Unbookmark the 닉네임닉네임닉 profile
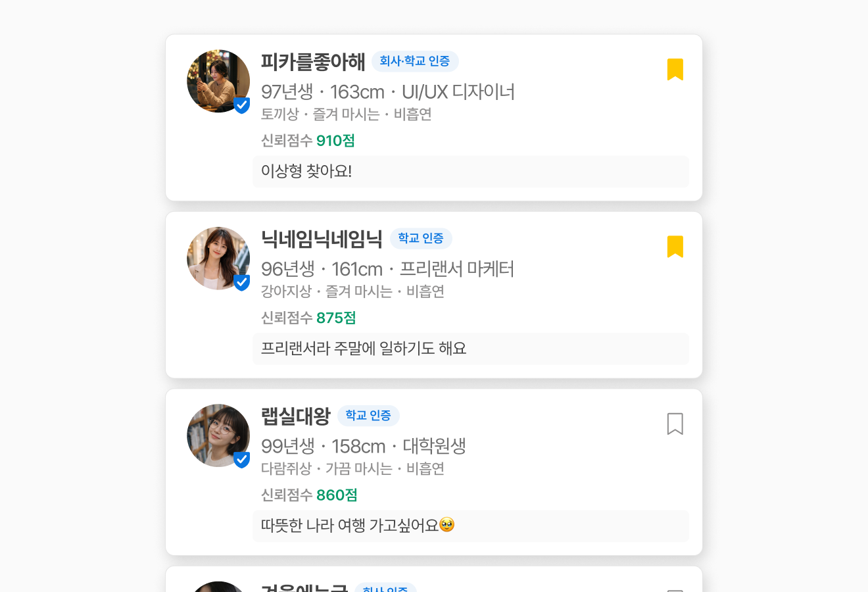Screen dimensions: 868x592 coord(675,246)
